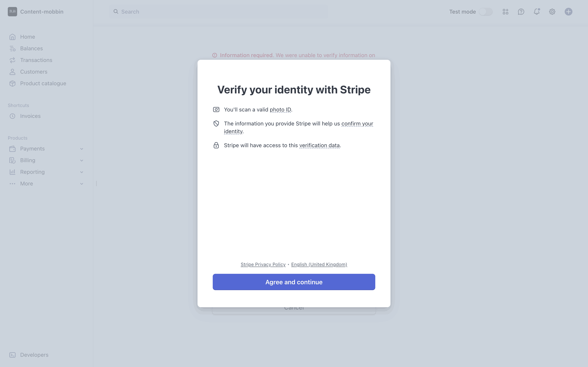Screen dimensions: 588x367
Task: Open Transactions in the sidebar
Action: tap(36, 60)
